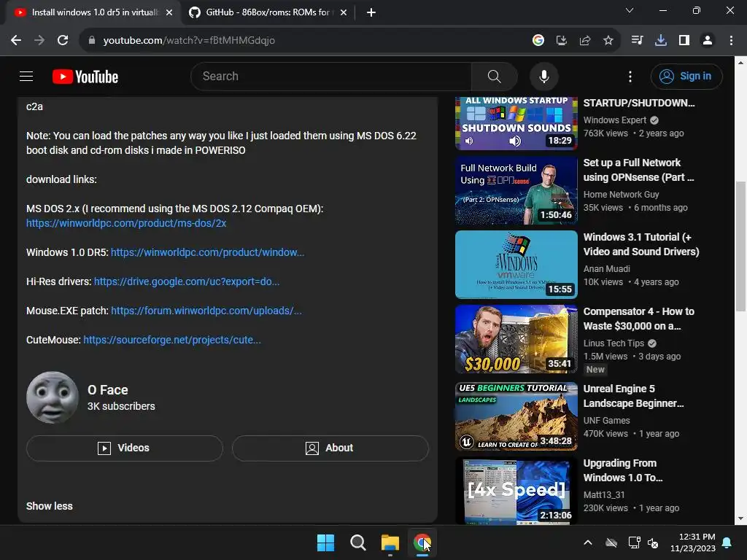747x560 pixels.
Task: Open Mouse.EXE patch forum link
Action: (206, 311)
